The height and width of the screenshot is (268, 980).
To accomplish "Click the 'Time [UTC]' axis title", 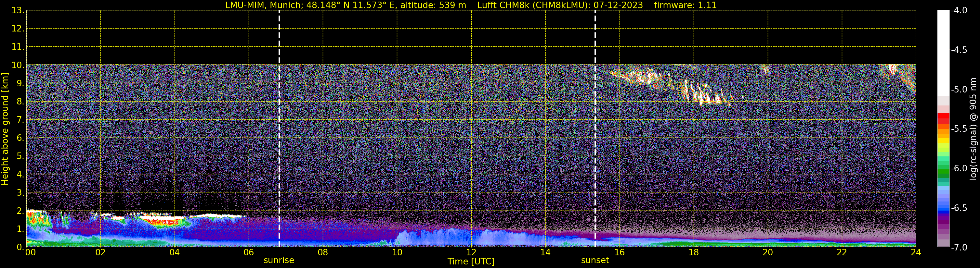I will (471, 262).
